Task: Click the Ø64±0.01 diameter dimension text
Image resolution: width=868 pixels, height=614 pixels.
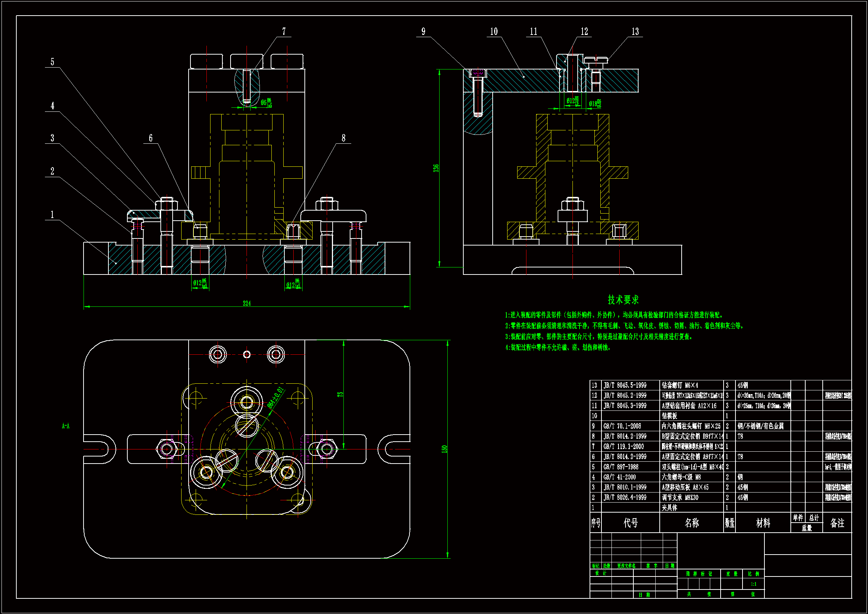Action: click(x=275, y=397)
